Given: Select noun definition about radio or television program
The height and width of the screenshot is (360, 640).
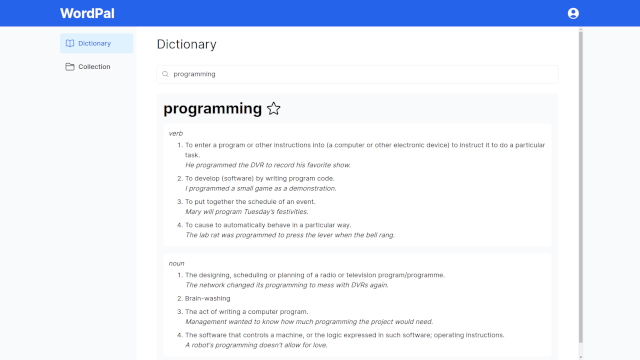Looking at the screenshot, I should [315, 275].
